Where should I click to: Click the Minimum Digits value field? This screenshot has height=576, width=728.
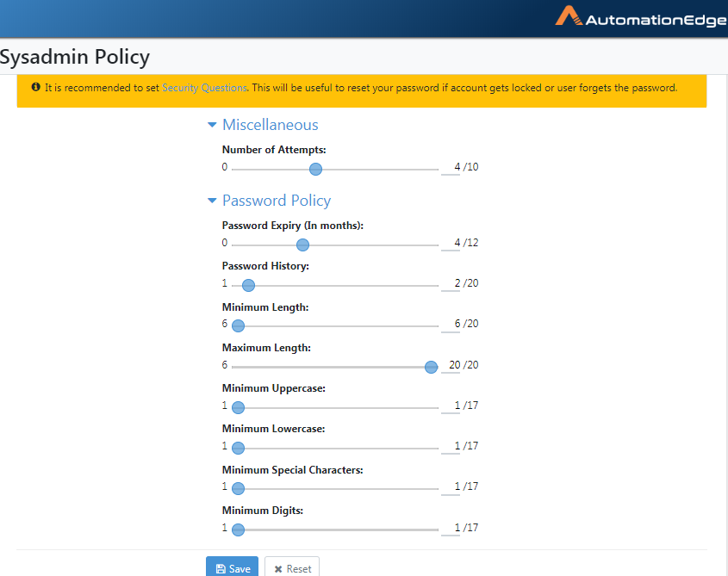coord(451,528)
